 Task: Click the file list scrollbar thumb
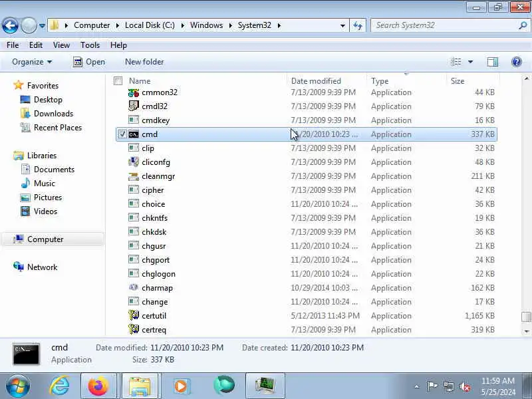[x=526, y=317]
